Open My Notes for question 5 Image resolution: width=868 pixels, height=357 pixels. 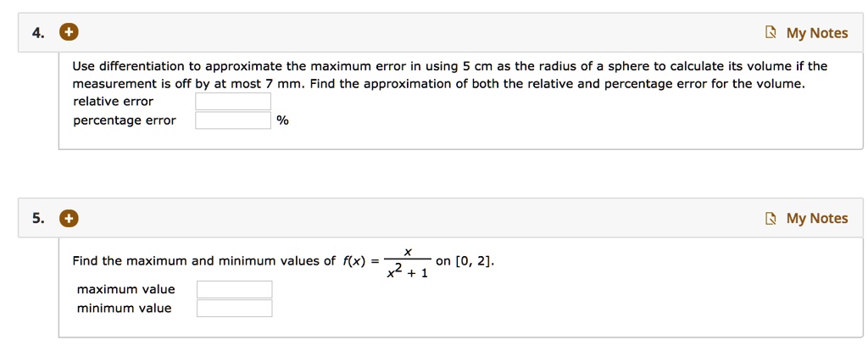tap(817, 219)
